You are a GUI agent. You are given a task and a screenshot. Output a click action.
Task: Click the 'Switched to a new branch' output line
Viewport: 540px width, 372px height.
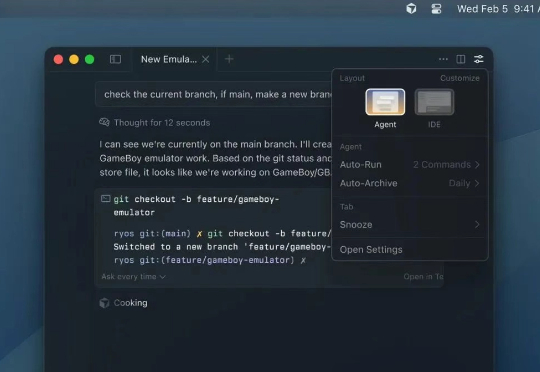[x=222, y=247]
